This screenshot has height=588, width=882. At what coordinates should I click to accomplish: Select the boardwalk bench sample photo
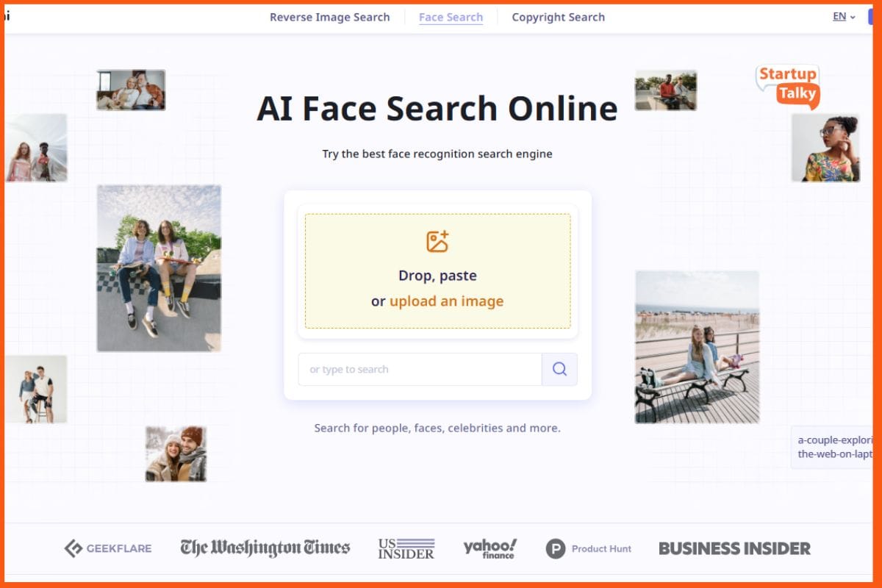(x=697, y=347)
